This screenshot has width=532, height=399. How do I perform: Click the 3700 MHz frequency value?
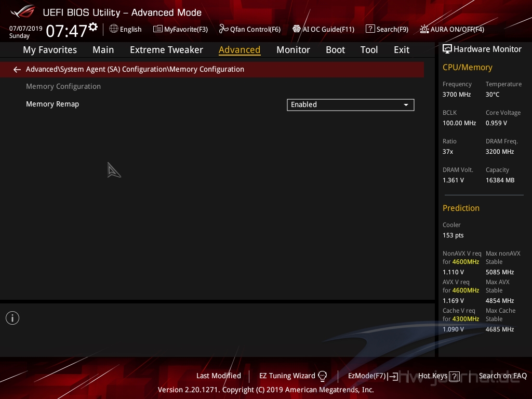tap(456, 95)
